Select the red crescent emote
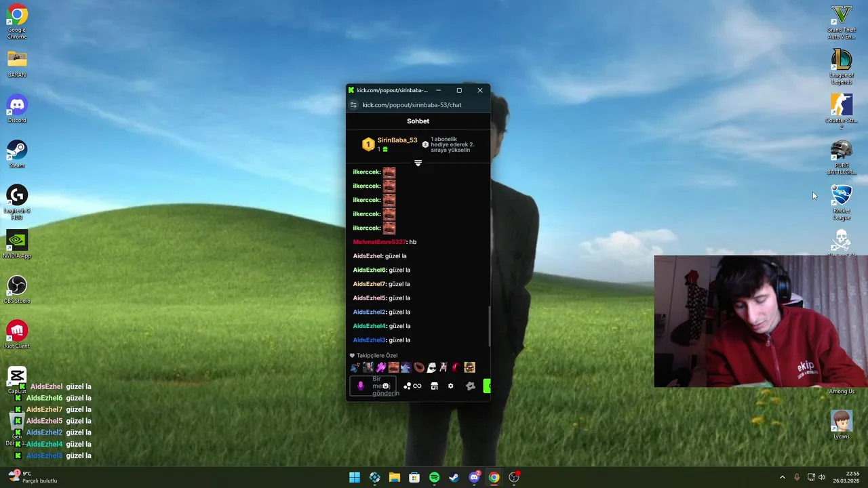The width and height of the screenshot is (868, 488). (x=456, y=367)
